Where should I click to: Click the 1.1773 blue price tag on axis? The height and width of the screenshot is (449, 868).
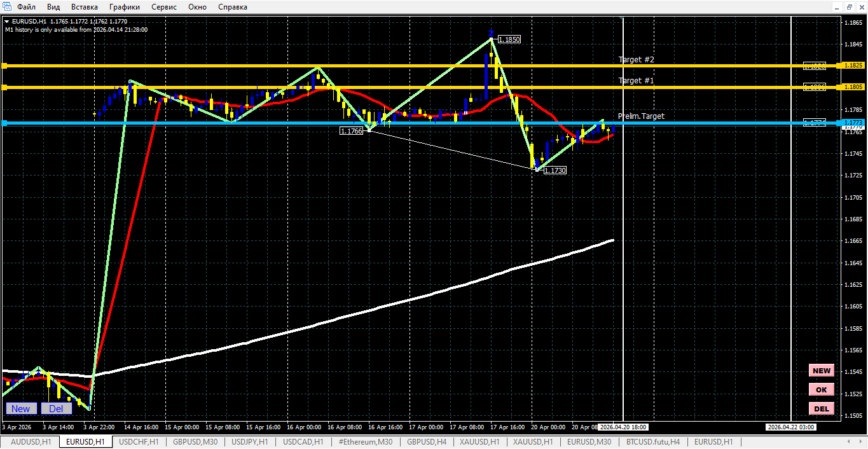853,122
